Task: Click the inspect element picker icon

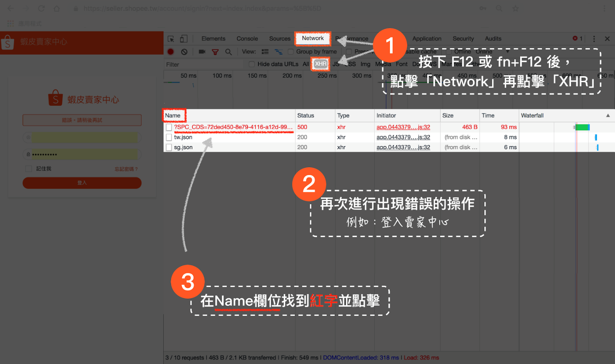Action: pos(171,39)
